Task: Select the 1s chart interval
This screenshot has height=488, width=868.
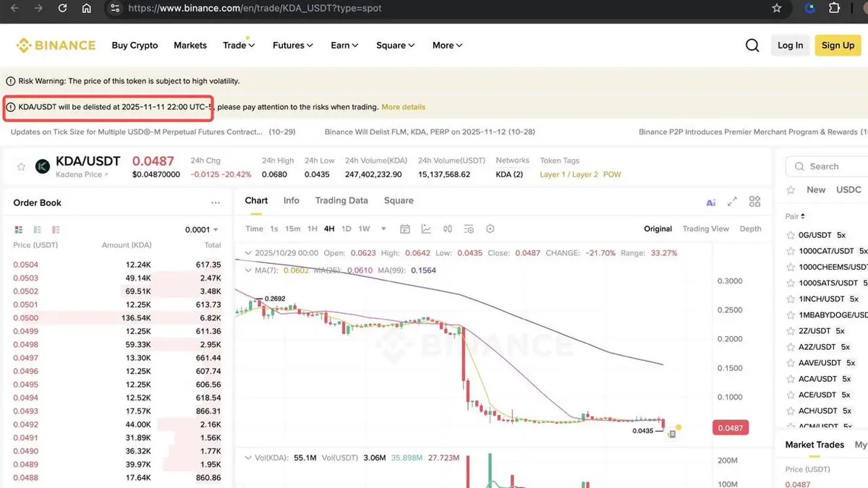Action: pos(273,228)
